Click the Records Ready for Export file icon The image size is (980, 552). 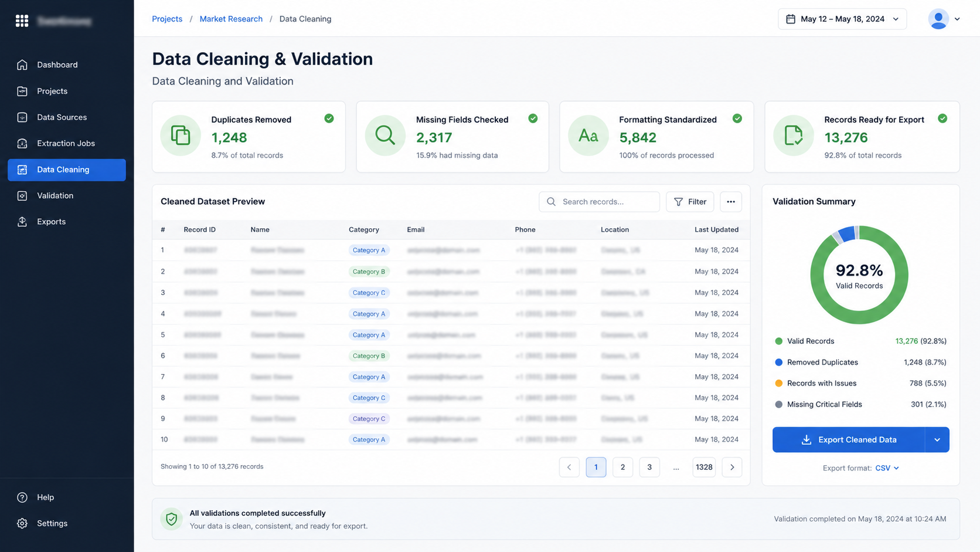click(x=794, y=136)
